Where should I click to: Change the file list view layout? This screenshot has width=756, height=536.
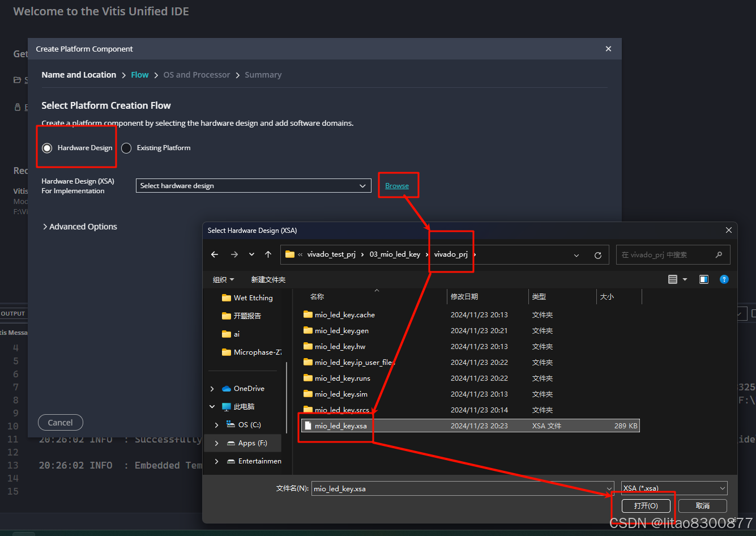click(x=673, y=279)
